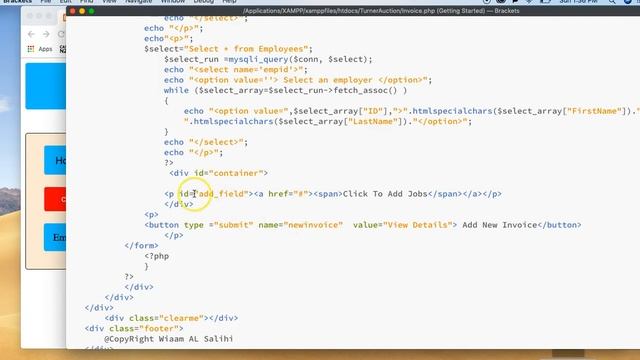This screenshot has height=360, width=640.
Task: Click the "add_field" id attribute value
Action: point(223,194)
